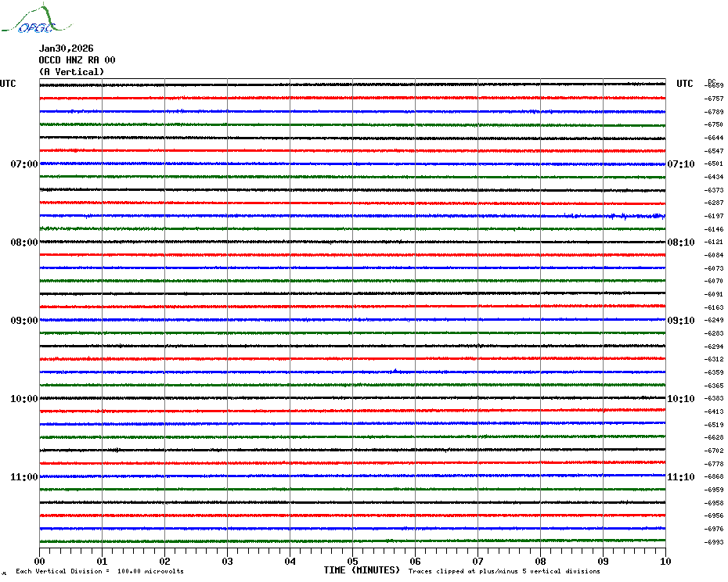Click the 05 minute tick on bottom axis

click(352, 561)
